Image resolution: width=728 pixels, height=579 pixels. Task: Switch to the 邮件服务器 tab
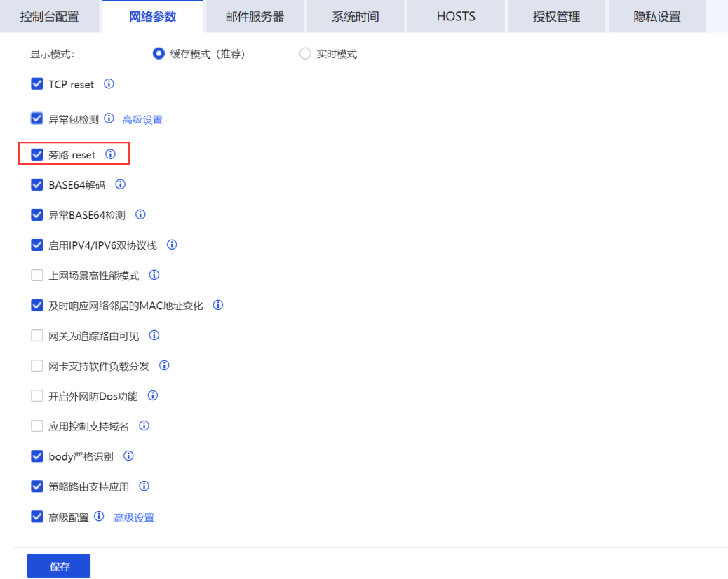(255, 17)
